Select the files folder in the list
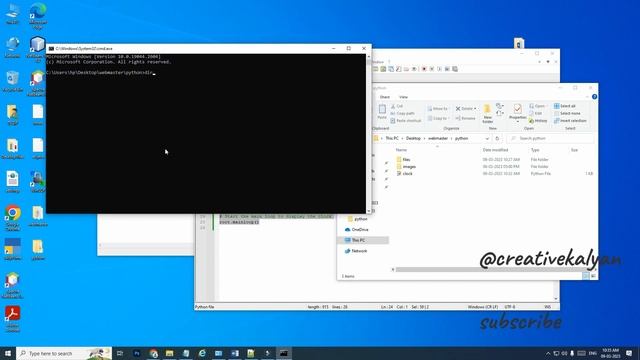Image resolution: width=640 pixels, height=360 pixels. click(406, 160)
